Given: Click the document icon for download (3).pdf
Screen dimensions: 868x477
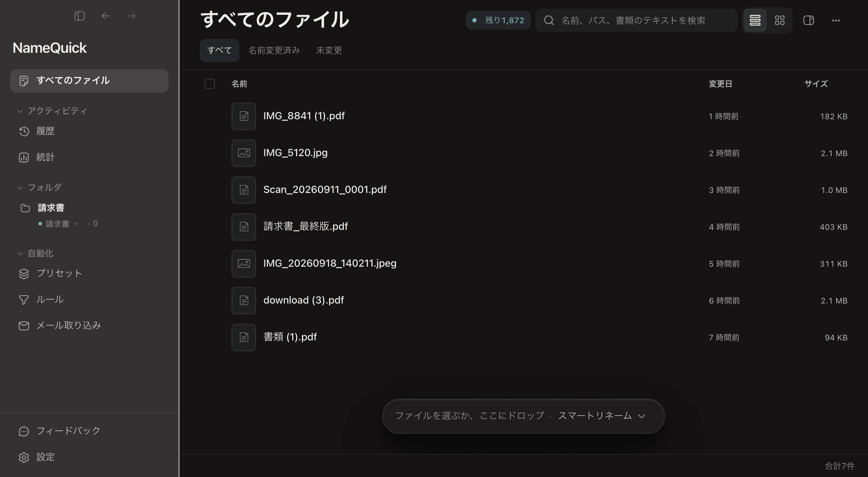Looking at the screenshot, I should point(244,301).
